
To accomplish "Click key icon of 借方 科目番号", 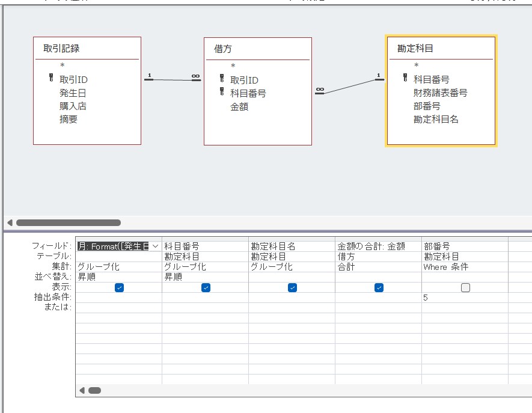I will click(222, 91).
